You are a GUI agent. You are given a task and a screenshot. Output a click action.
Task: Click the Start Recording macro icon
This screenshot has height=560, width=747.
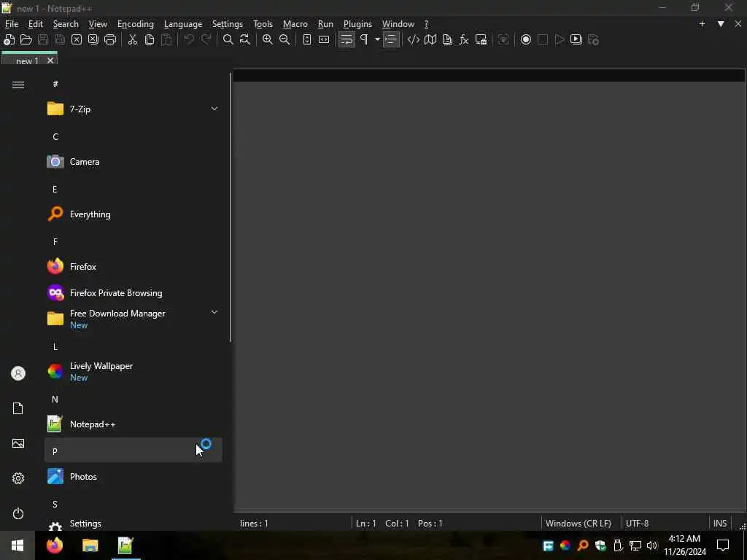point(525,40)
